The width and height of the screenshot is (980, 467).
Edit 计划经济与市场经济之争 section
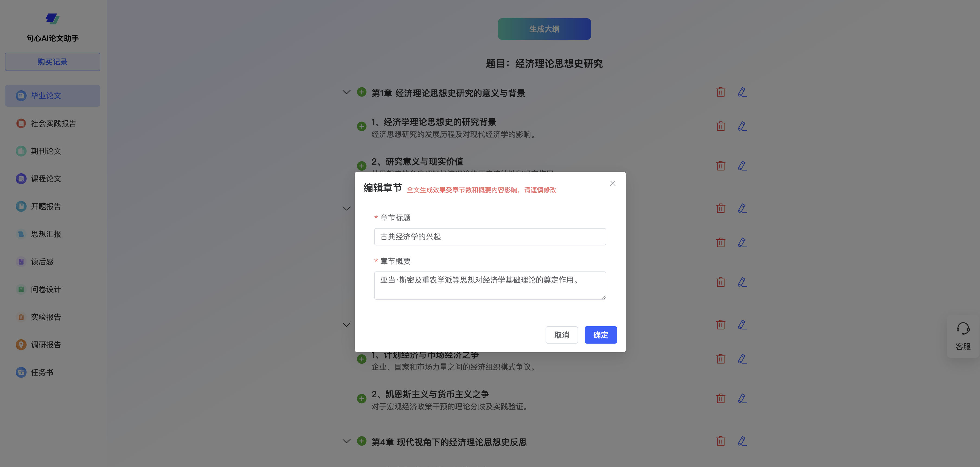tap(742, 359)
